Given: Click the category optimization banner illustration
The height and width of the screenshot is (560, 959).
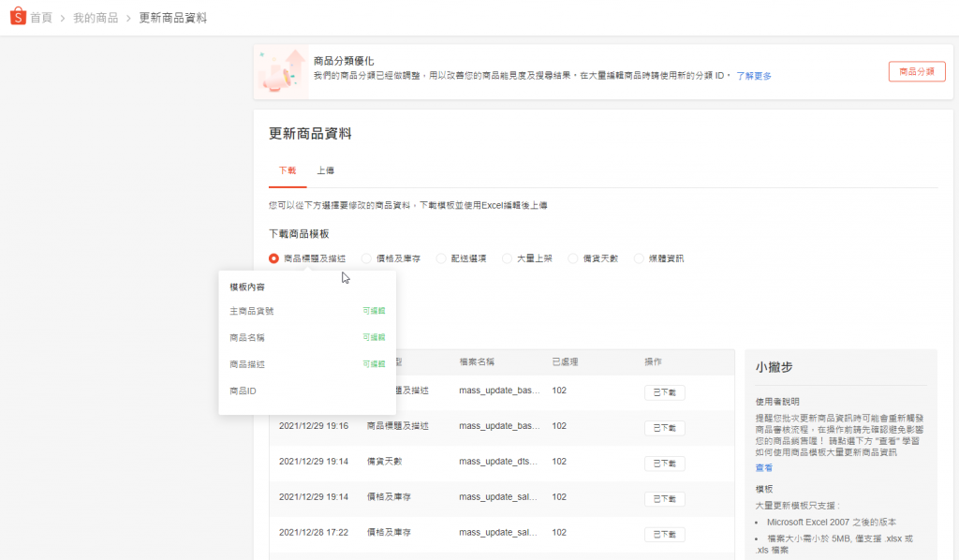Looking at the screenshot, I should [x=283, y=71].
